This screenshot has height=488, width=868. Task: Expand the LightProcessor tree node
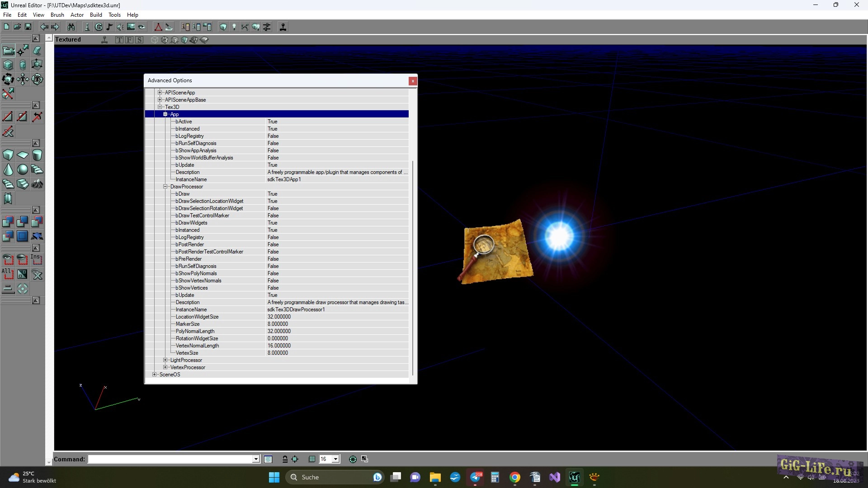coord(165,360)
